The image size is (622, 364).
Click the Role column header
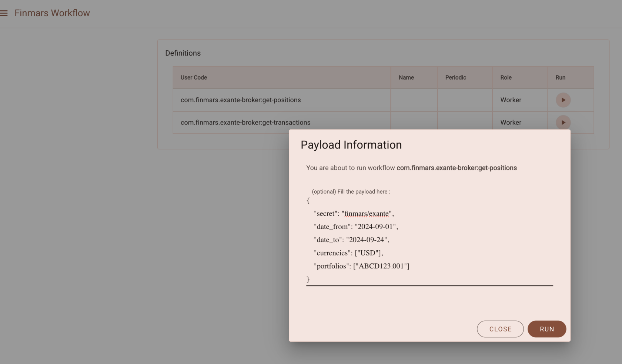[x=506, y=77]
